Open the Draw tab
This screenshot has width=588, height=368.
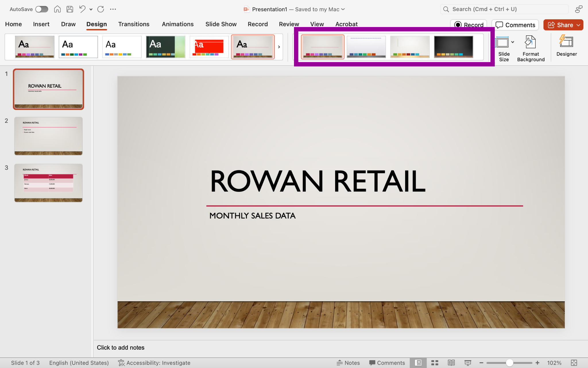click(x=68, y=24)
